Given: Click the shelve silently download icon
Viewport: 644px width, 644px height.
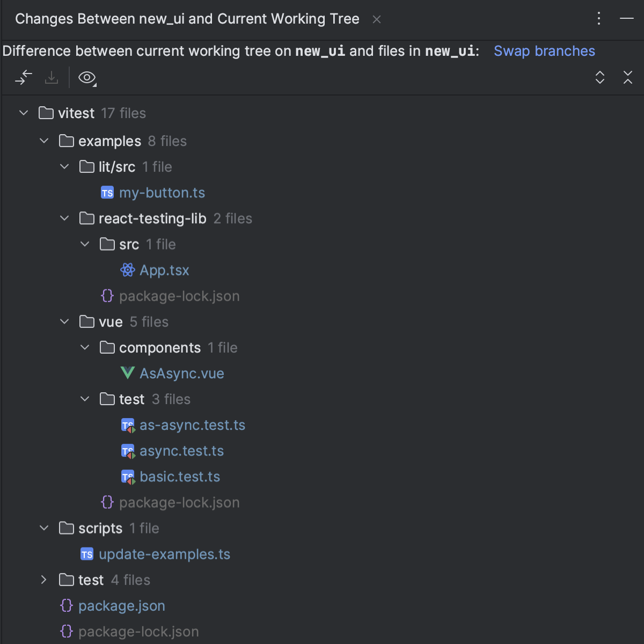Looking at the screenshot, I should point(52,78).
